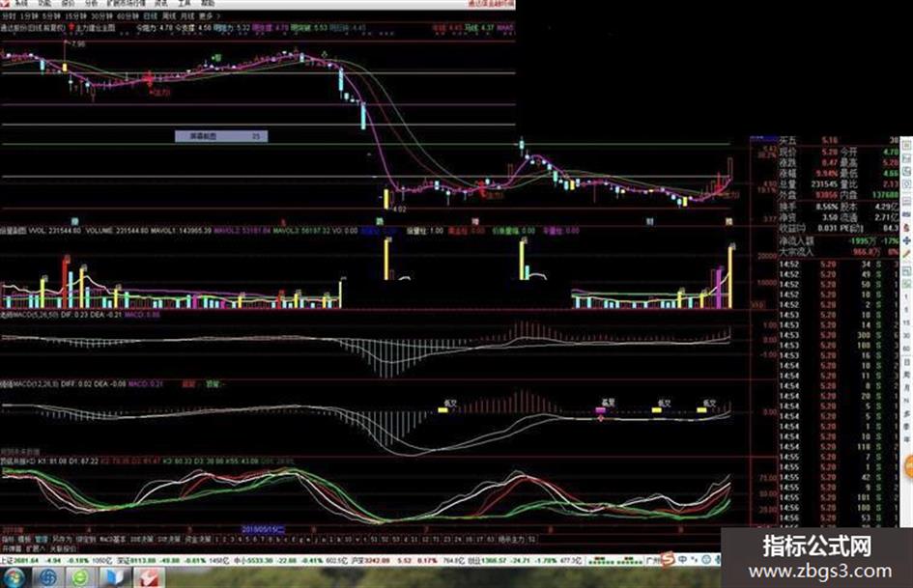Click the 现价 5.20 row in quote panel
The height and width of the screenshot is (588, 913).
810,152
